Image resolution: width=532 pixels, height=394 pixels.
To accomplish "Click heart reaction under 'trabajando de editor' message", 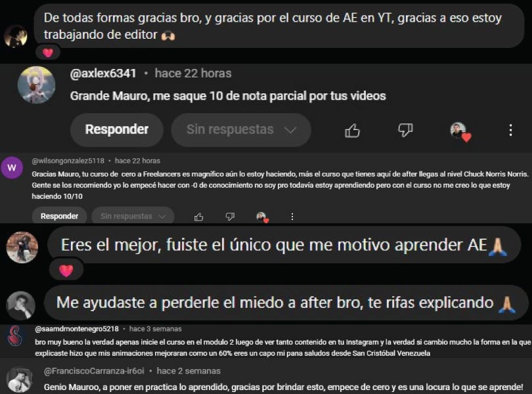I will pos(48,53).
